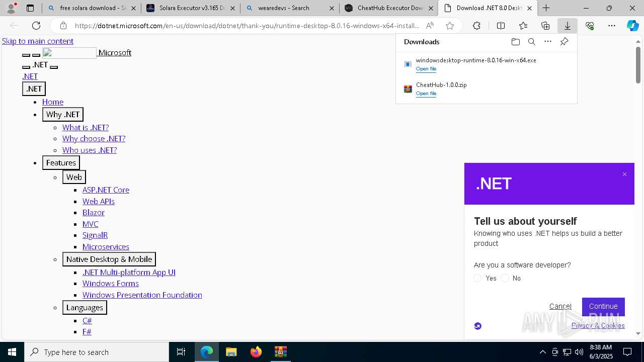The image size is (644, 362).
Task: Open file for windowsdesktop-runtime exe
Action: [x=426, y=69]
